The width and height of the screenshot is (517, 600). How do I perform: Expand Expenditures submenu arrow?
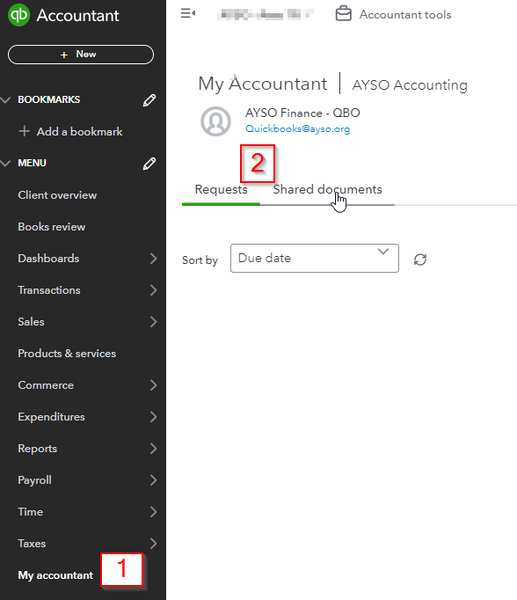coord(153,417)
